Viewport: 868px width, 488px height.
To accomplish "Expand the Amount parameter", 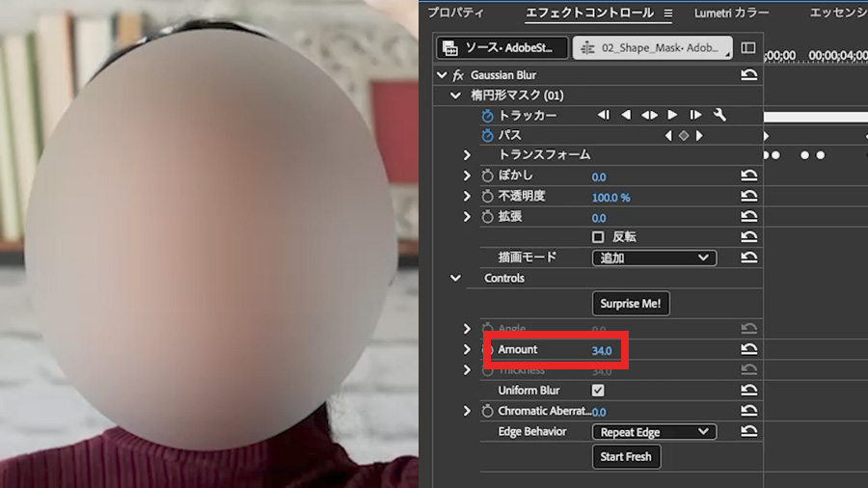I will click(467, 349).
